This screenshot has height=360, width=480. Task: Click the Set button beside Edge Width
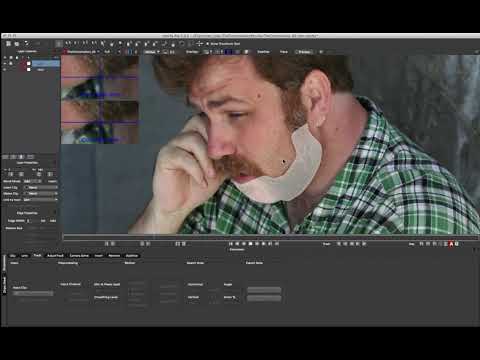(43, 221)
